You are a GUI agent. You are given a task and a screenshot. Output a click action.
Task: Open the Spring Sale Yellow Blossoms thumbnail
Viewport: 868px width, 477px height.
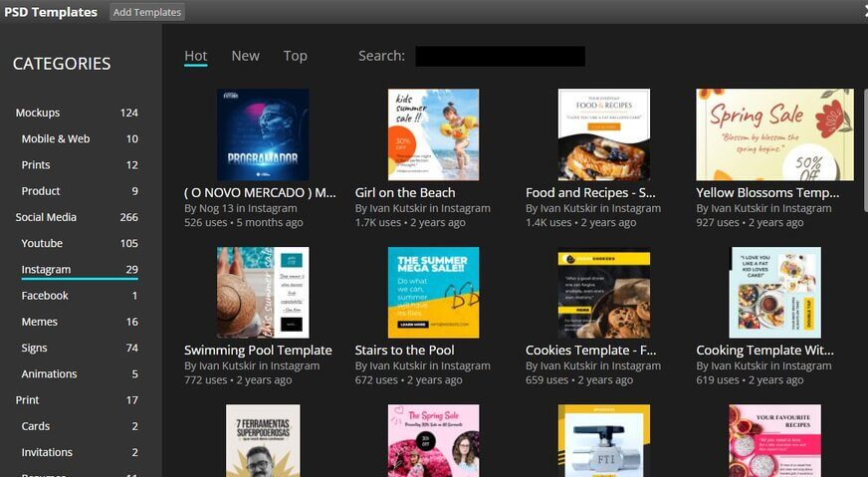pos(775,134)
